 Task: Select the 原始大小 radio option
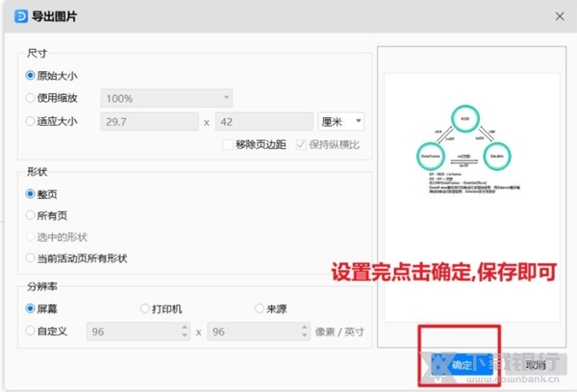(x=30, y=75)
